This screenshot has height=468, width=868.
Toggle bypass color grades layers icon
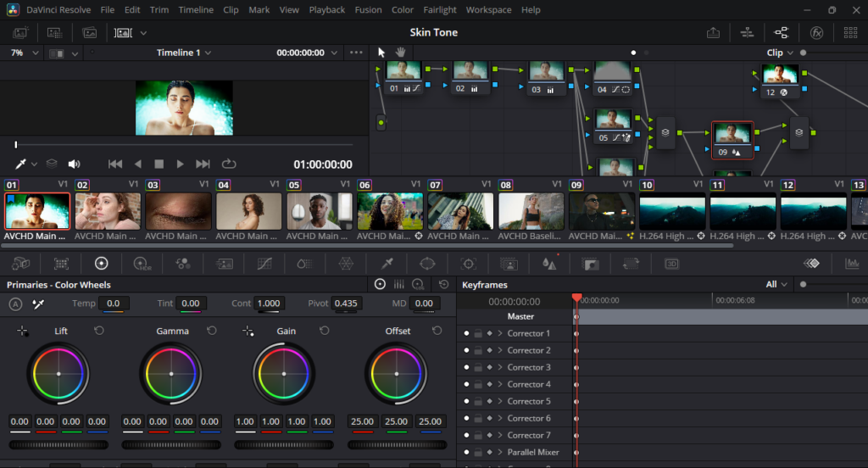pos(52,164)
